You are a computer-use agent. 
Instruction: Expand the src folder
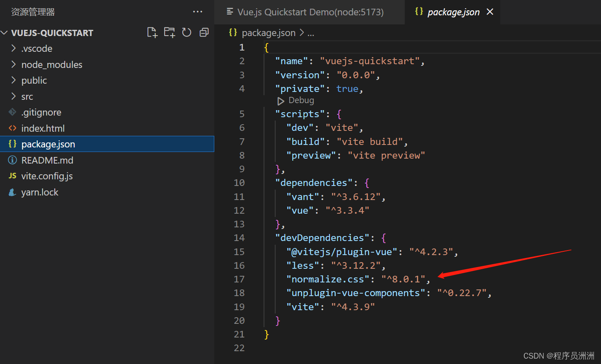pos(14,96)
